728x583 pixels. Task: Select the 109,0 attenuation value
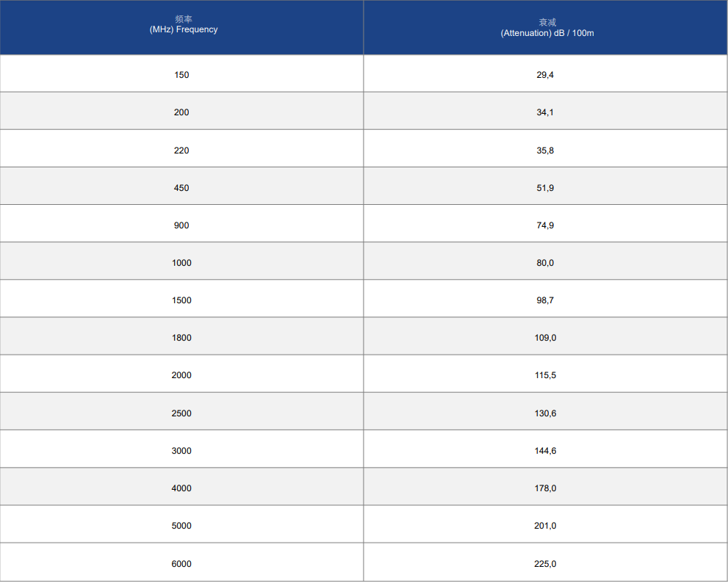[x=546, y=336]
